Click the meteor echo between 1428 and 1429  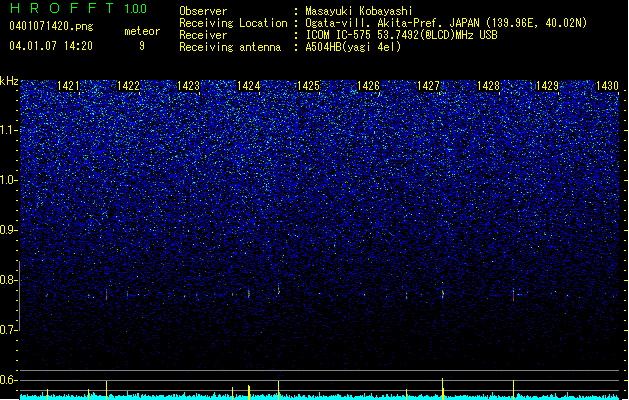[513, 295]
